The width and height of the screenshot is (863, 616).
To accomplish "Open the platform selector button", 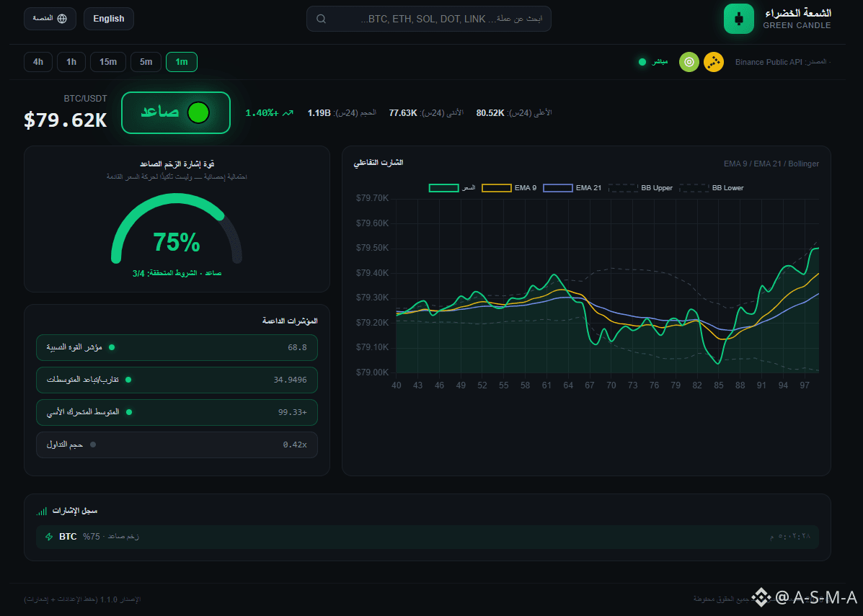I will click(x=50, y=19).
